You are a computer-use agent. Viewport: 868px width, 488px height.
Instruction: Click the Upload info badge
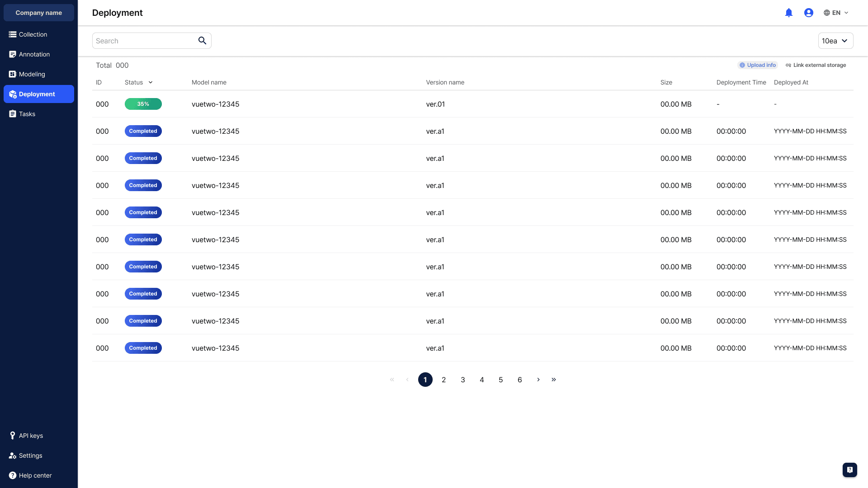click(758, 65)
